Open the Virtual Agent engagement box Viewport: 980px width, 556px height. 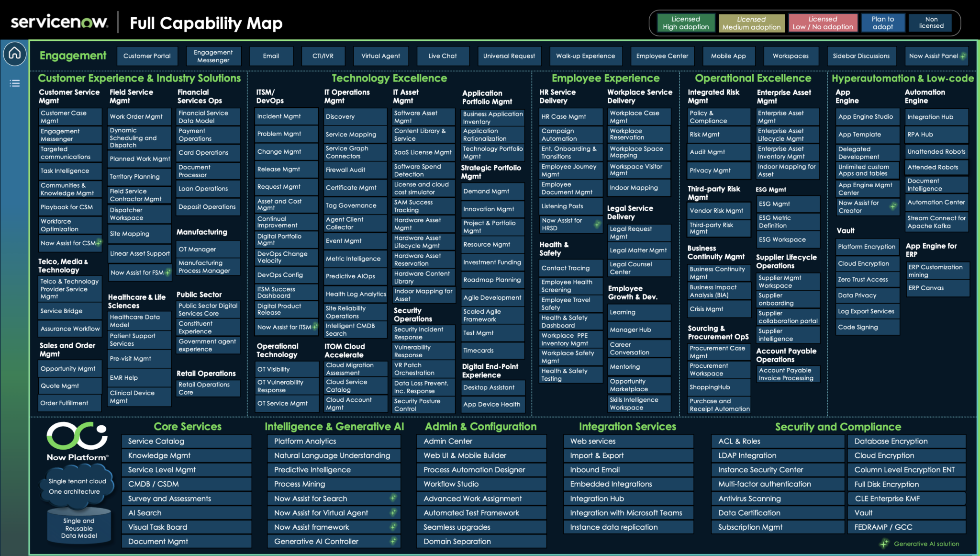(381, 56)
